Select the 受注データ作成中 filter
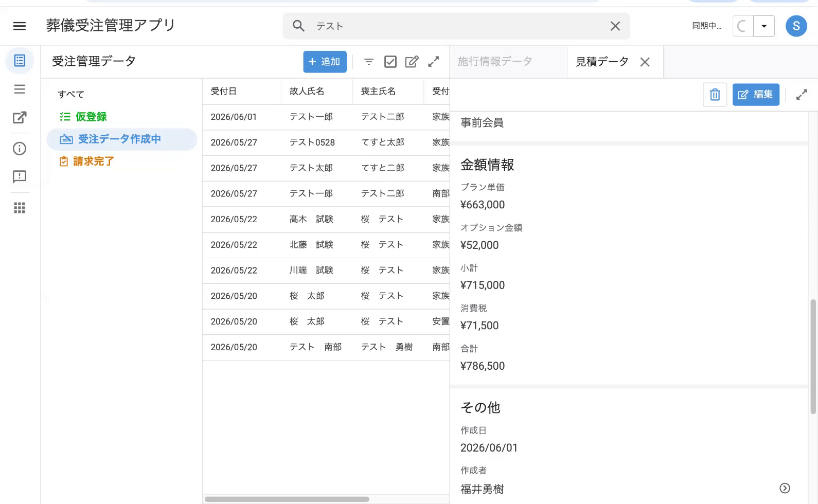The height and width of the screenshot is (504, 818). [122, 139]
